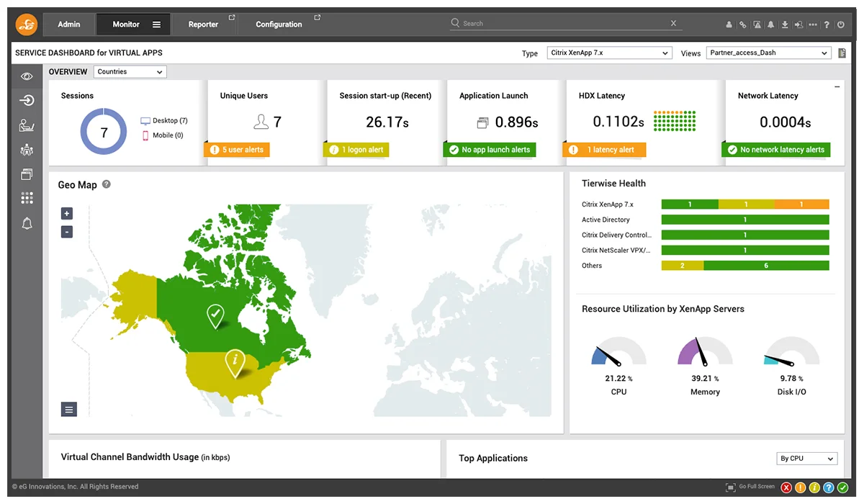Click the No network latency alerts badge
The image size is (864, 504).
(x=776, y=150)
